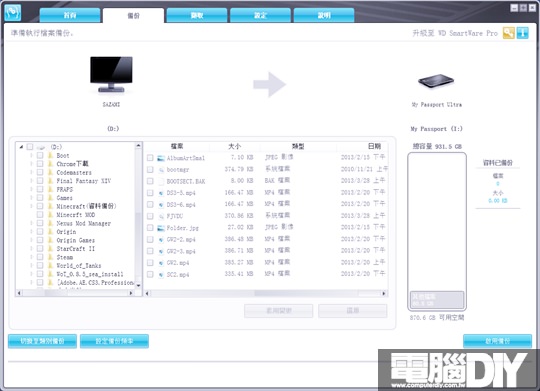Click the 設定備份頻率 button
The height and width of the screenshot is (391, 540).
[x=114, y=341]
